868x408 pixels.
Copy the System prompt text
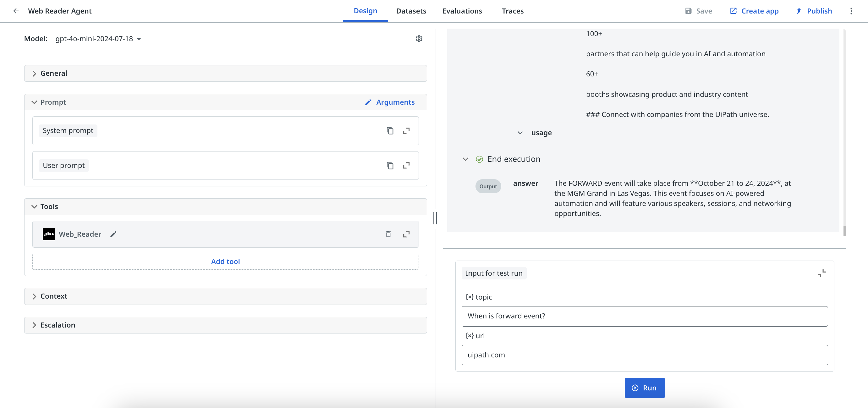tap(390, 131)
